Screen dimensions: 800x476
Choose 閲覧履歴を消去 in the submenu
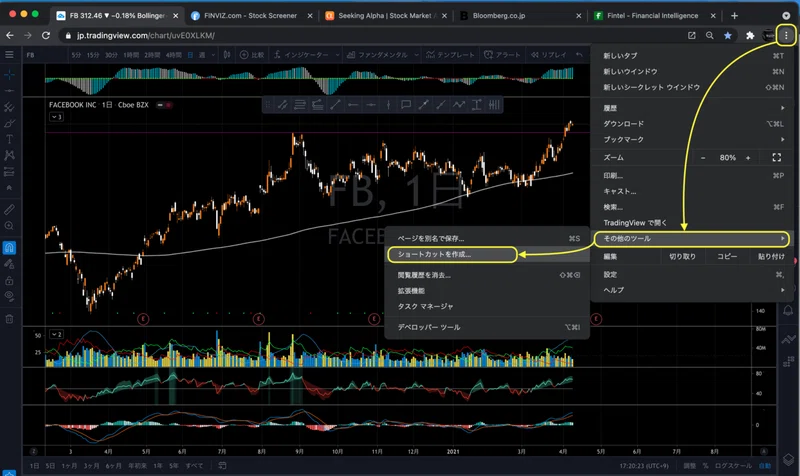click(487, 275)
